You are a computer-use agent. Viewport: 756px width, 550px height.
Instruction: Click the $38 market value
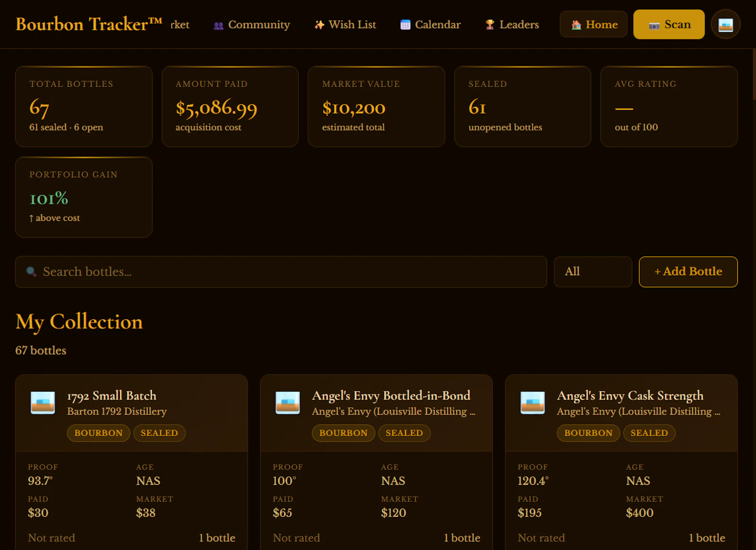click(146, 513)
